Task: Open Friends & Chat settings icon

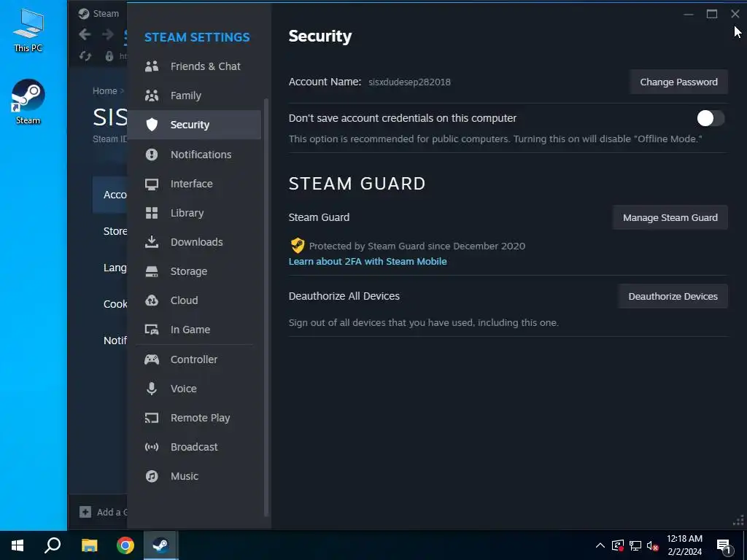Action: click(x=152, y=66)
